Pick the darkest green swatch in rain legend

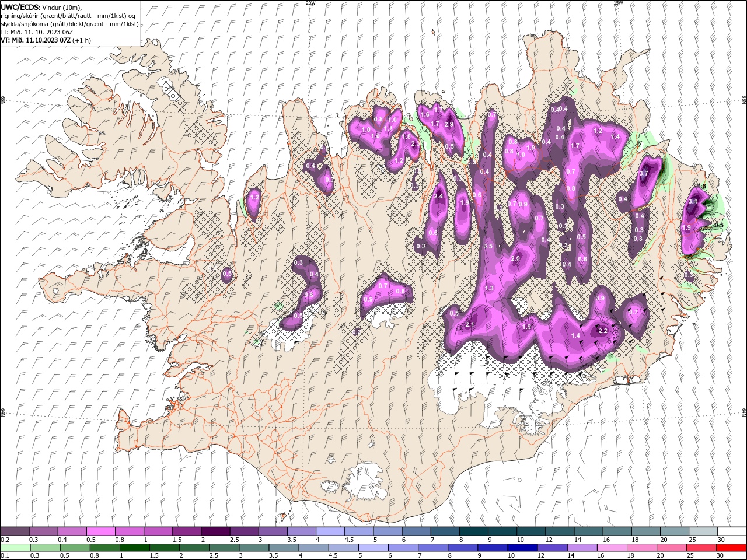pos(134,548)
